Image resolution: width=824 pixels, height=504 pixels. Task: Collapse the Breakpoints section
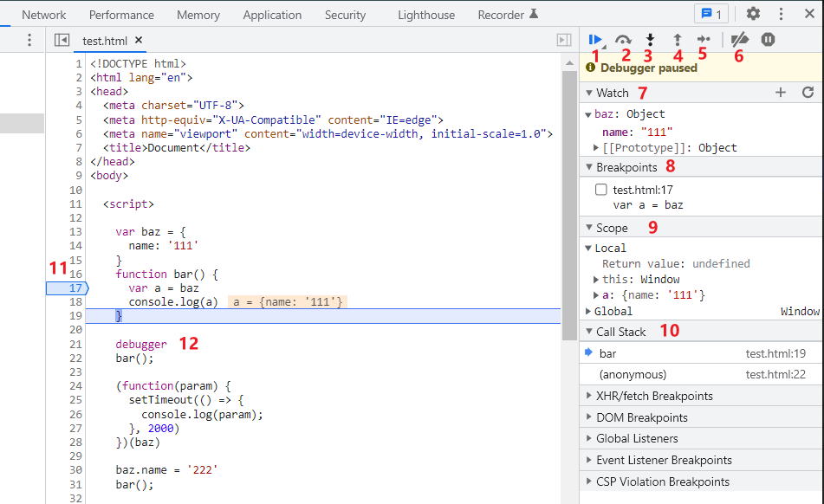click(x=589, y=167)
